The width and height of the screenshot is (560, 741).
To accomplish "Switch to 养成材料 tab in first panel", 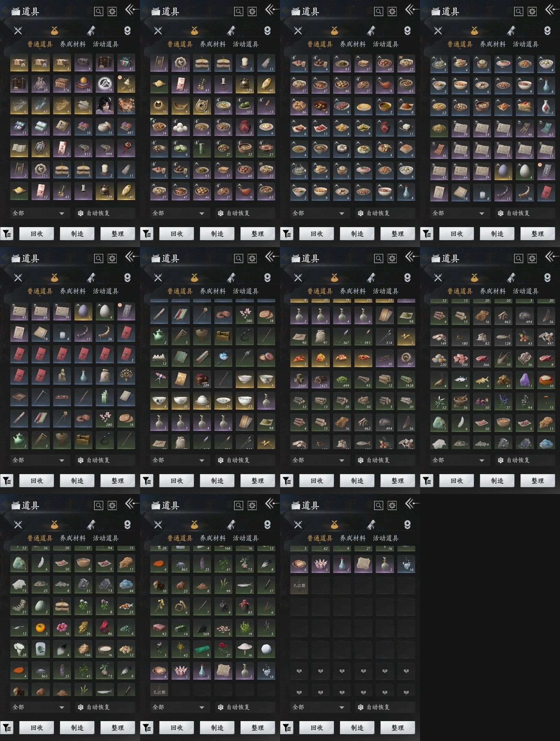I will pos(73,44).
